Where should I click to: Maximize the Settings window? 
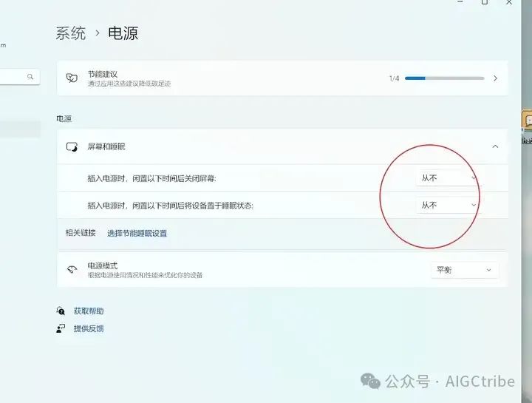click(x=485, y=2)
